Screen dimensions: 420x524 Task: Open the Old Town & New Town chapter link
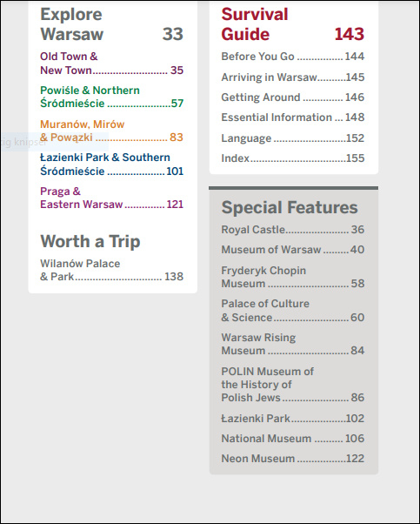point(111,64)
